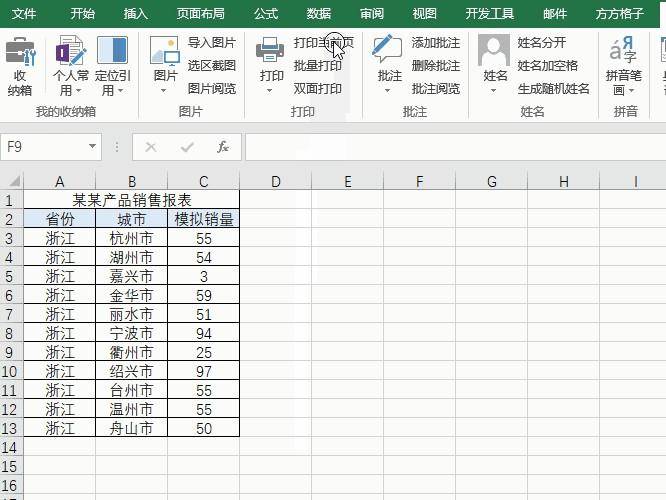Click the 批注 comment icon
The height and width of the screenshot is (500, 666).
387,49
